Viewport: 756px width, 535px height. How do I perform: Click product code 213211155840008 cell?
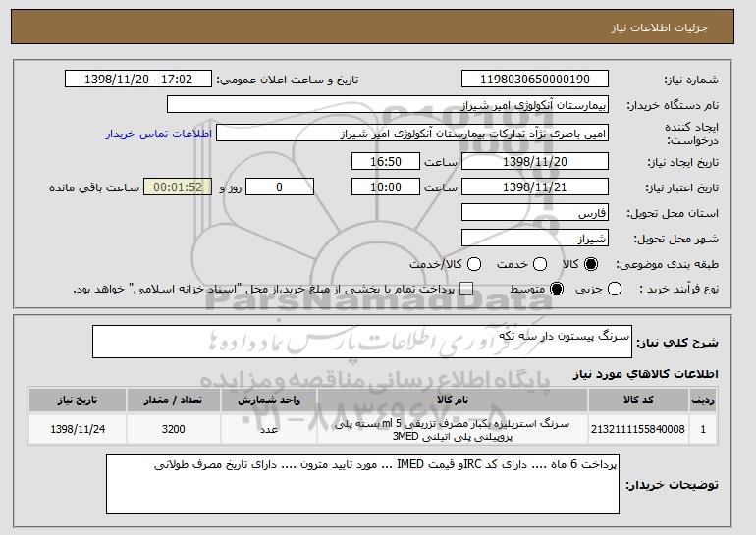point(638,429)
